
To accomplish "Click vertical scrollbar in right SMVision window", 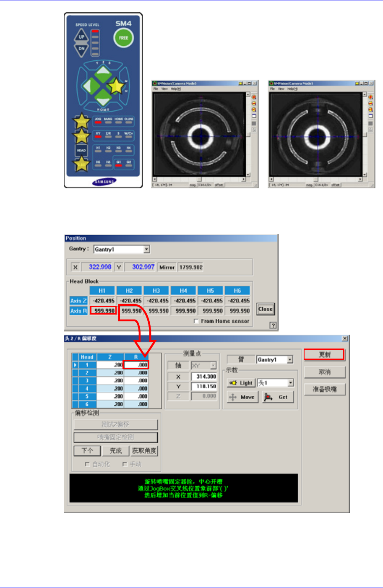I will pyautogui.click(x=365, y=134).
